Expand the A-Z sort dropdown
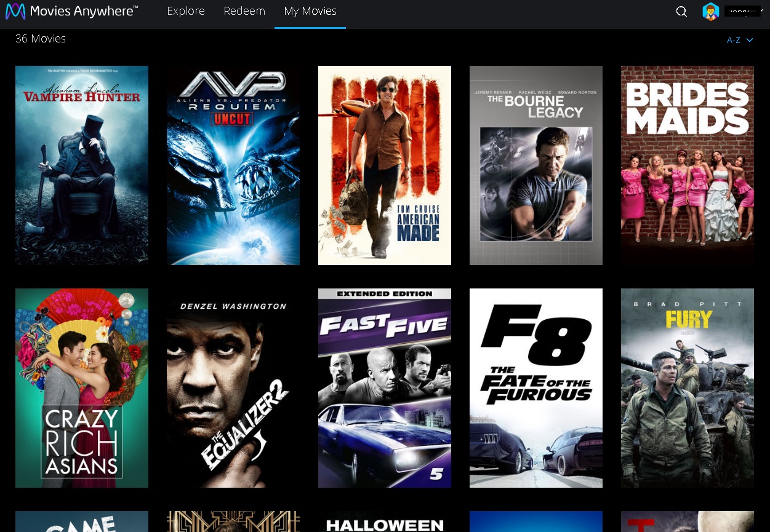The height and width of the screenshot is (532, 770). (x=740, y=40)
